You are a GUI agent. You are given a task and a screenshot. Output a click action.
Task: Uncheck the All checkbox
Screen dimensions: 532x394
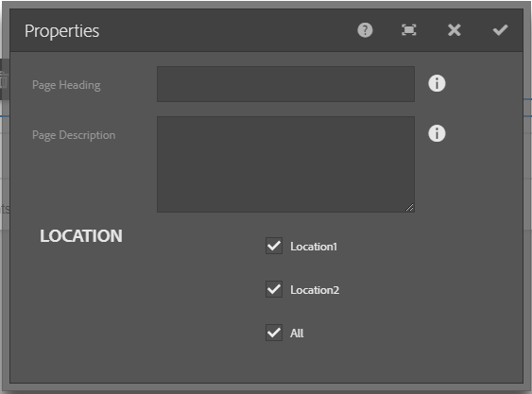(274, 333)
